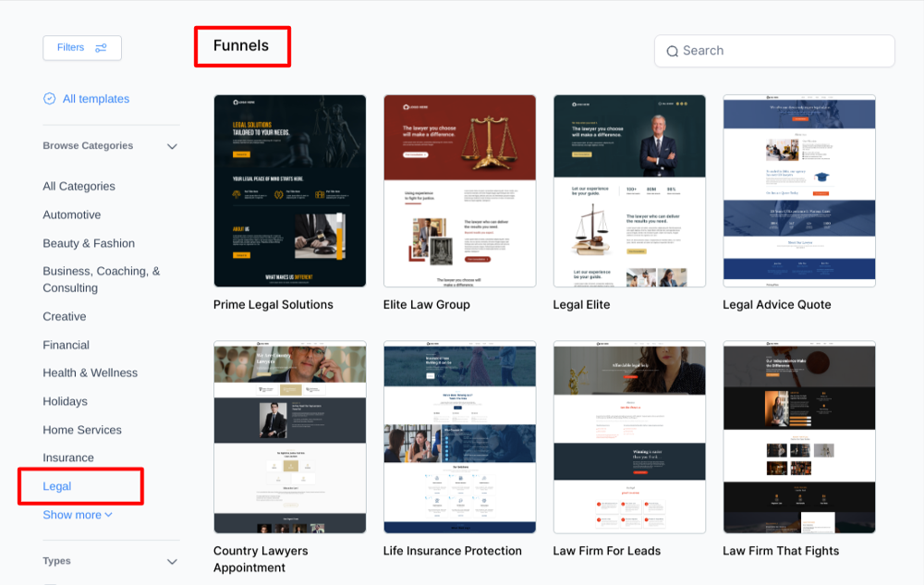This screenshot has height=585, width=924.
Task: Open Business, Coaching, & Consulting category
Action: 102,279
